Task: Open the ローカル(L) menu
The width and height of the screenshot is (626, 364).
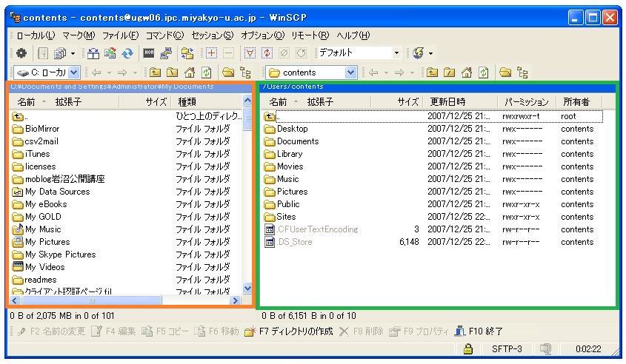Action: [x=36, y=36]
